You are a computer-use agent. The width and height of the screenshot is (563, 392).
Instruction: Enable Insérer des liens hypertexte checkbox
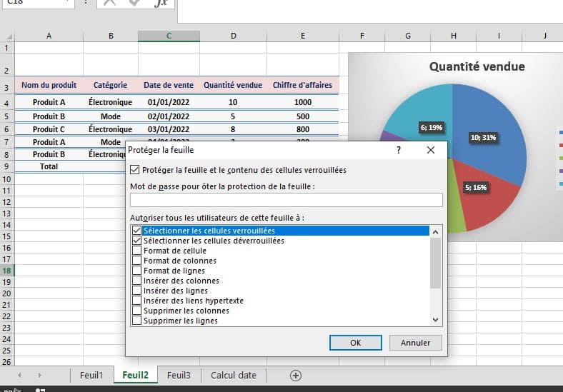136,300
